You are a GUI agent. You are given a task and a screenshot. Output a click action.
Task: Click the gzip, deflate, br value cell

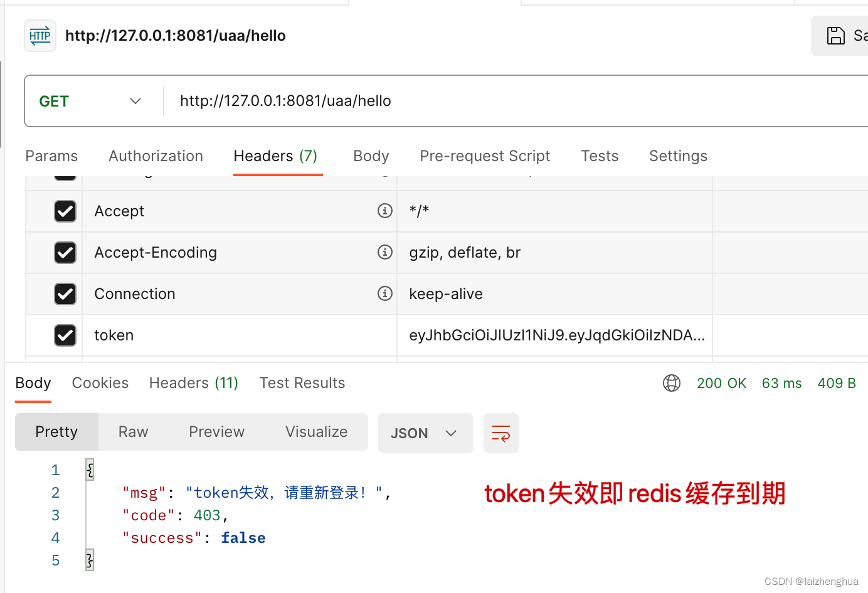tap(554, 253)
